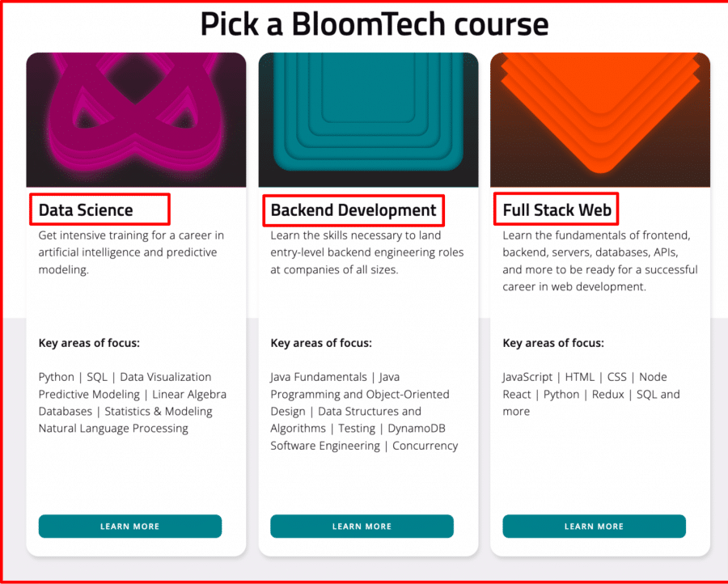
Task: Select the Full Stack Web course title
Action: [557, 209]
